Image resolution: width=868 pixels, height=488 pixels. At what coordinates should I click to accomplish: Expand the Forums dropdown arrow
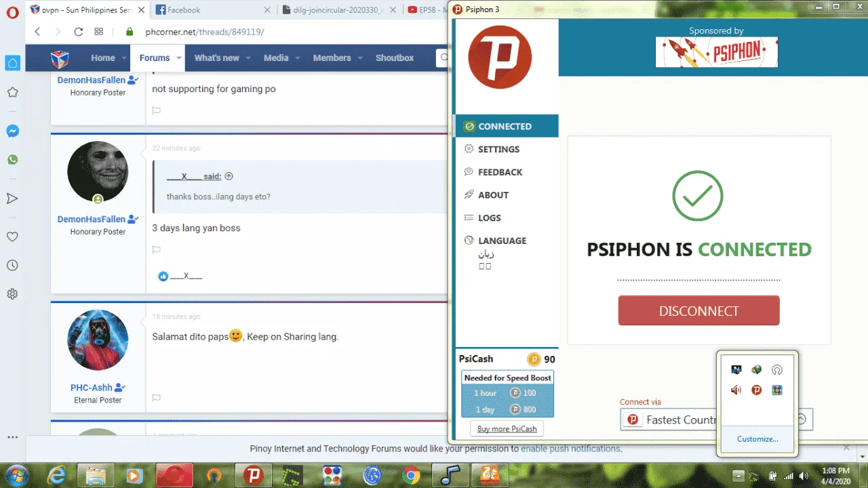pyautogui.click(x=179, y=58)
